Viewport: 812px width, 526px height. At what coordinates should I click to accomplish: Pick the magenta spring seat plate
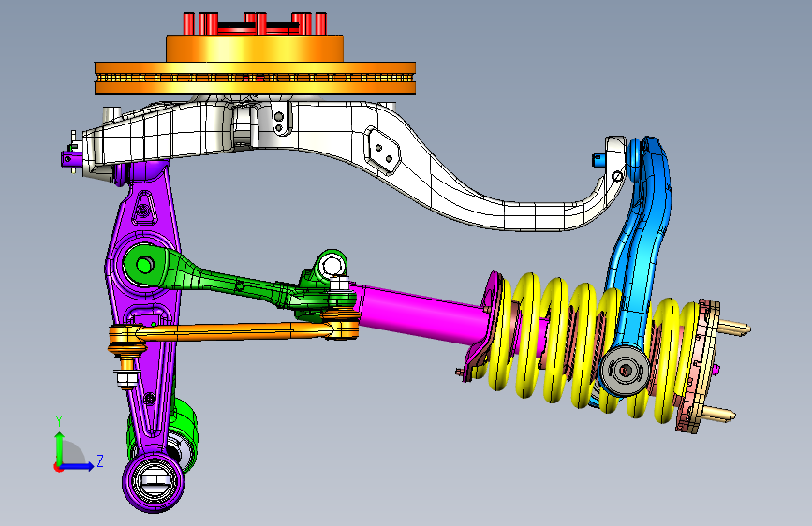(x=484, y=326)
